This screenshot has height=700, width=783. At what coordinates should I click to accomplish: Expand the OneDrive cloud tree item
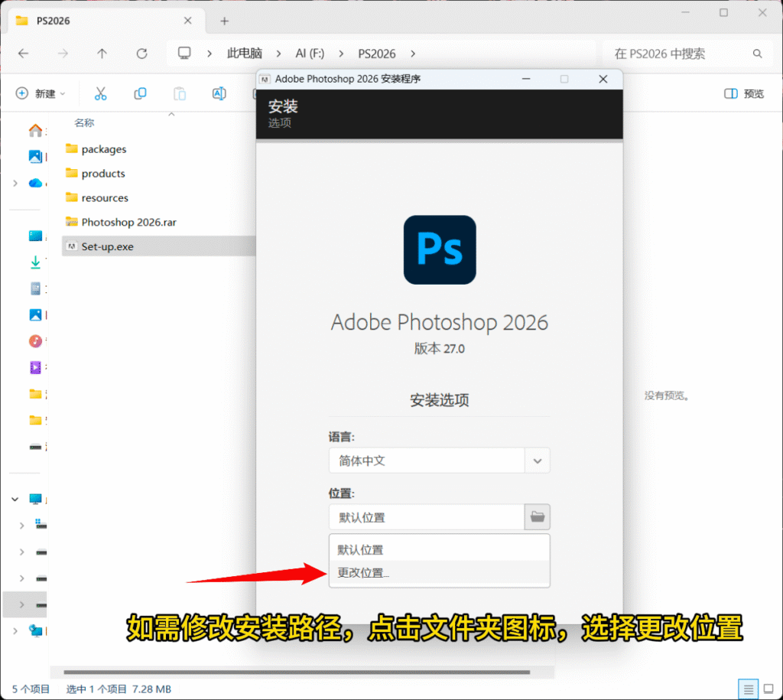pyautogui.click(x=15, y=183)
